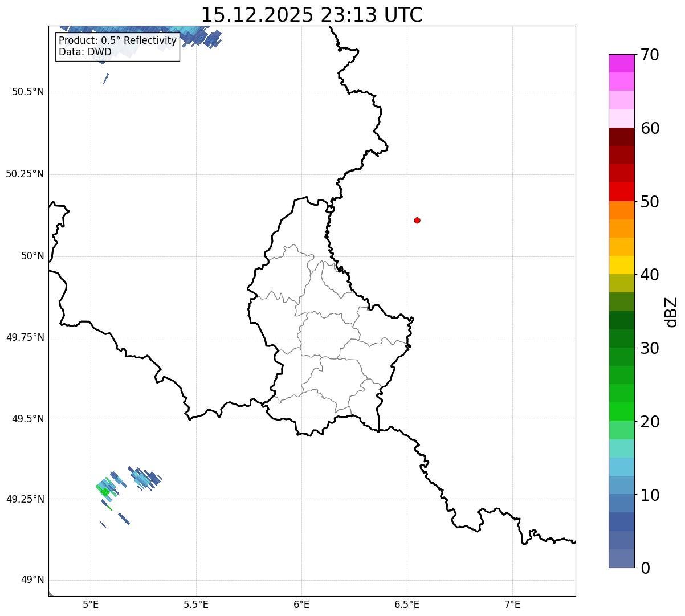The height and width of the screenshot is (616, 685).
Task: Click the 5.5°E longitude label
Action: click(x=196, y=604)
